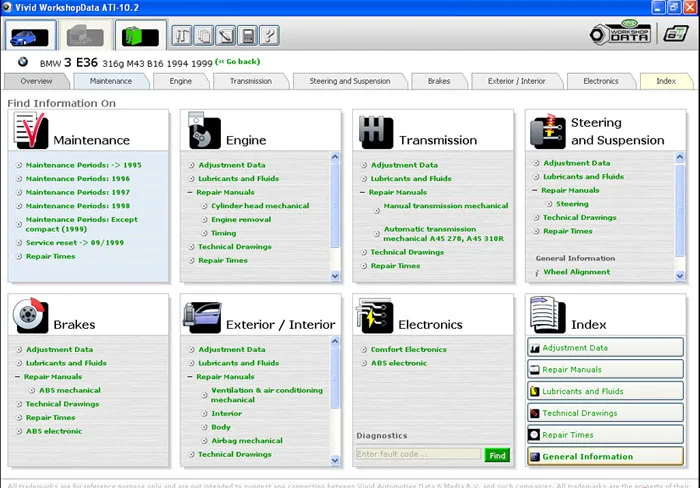Open Maintenance Periods: -> 1995
The width and height of the screenshot is (700, 488).
coord(83,165)
